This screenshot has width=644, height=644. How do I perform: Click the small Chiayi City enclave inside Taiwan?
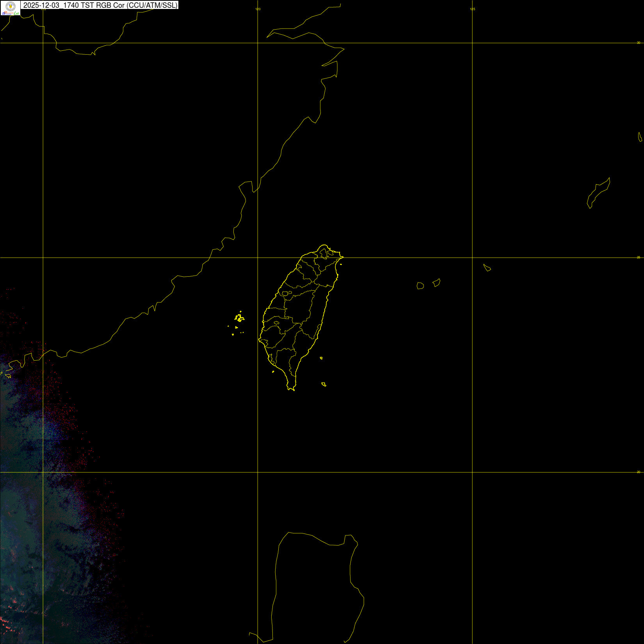point(277,323)
